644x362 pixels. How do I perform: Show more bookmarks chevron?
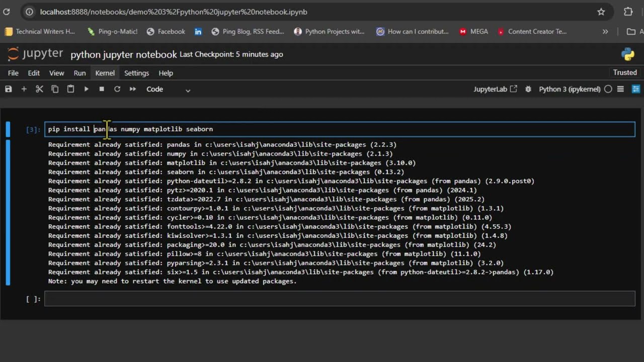[x=605, y=31]
